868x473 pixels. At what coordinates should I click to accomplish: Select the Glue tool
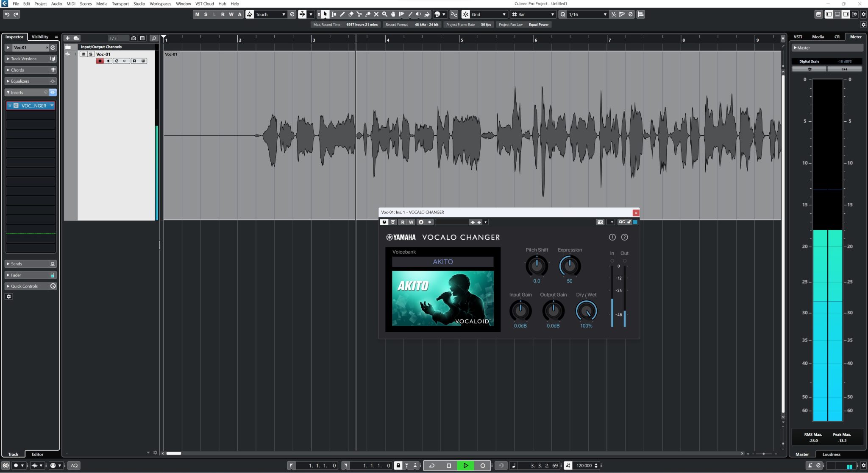pyautogui.click(x=368, y=14)
